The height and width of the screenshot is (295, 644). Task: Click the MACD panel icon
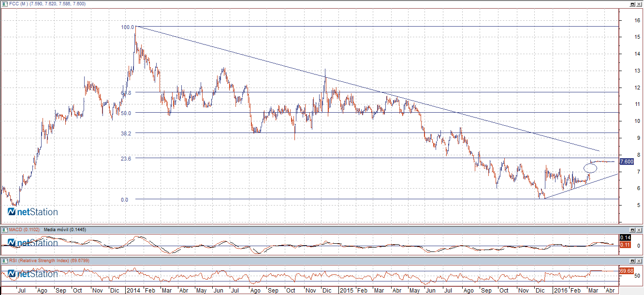(x=4, y=229)
